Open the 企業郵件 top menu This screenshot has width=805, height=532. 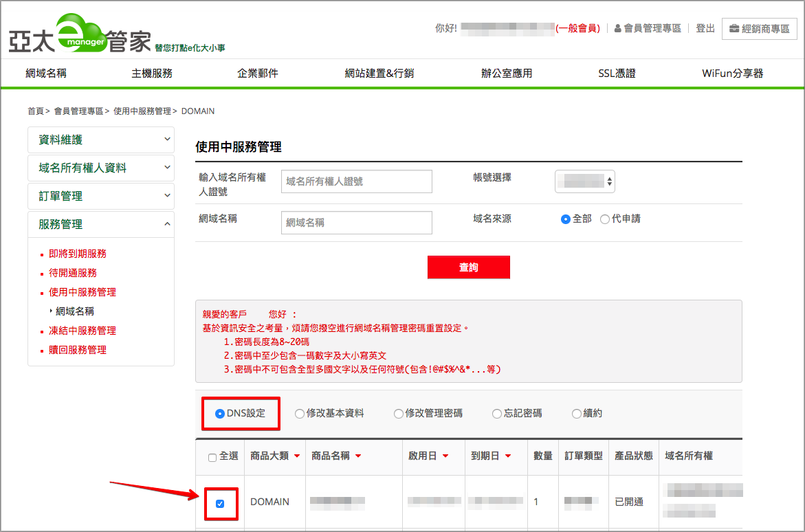[x=258, y=74]
